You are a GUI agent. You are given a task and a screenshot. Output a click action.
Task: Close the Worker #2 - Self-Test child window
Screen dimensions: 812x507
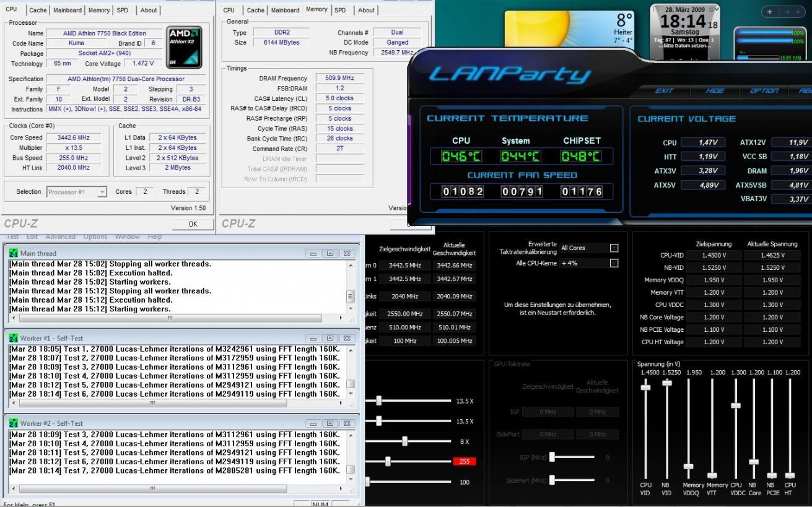point(347,423)
